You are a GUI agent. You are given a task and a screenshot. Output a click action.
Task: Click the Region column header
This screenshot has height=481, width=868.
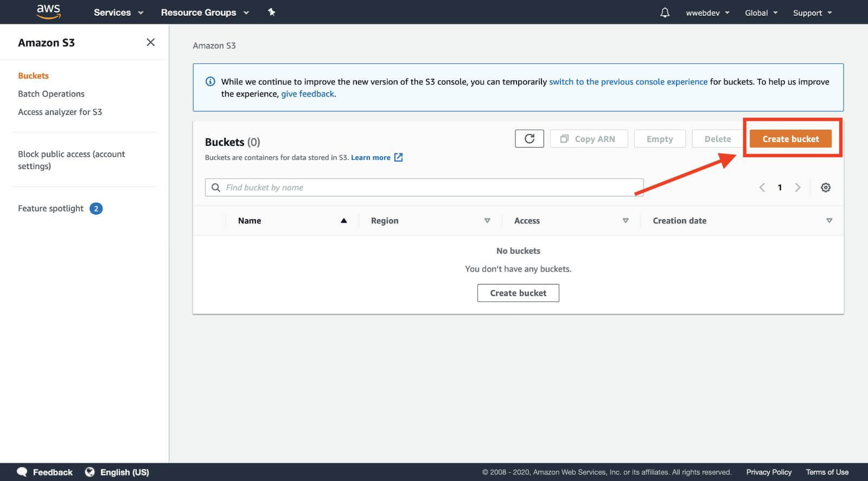coord(385,221)
